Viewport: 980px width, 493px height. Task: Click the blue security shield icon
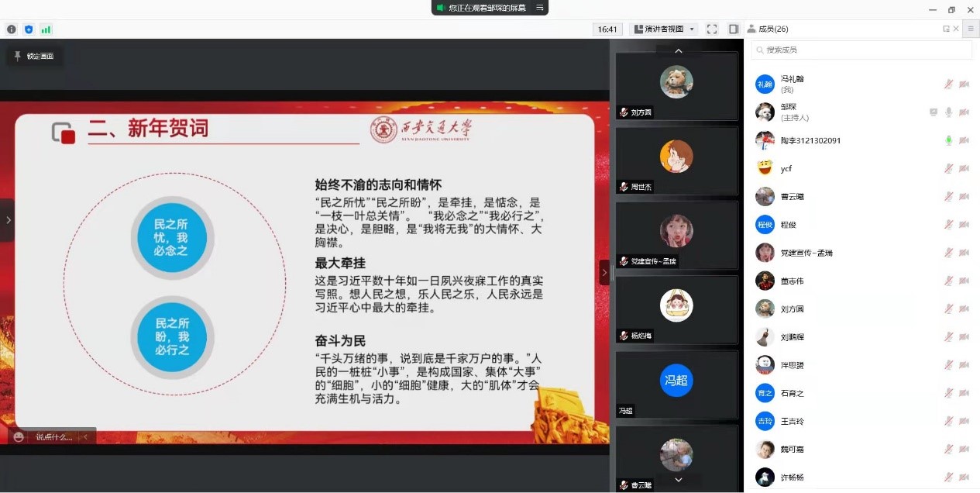[29, 29]
